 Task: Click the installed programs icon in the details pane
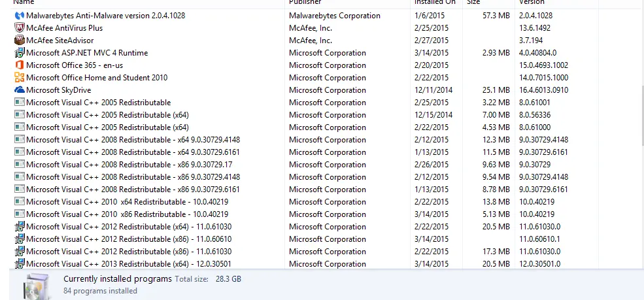point(37,285)
